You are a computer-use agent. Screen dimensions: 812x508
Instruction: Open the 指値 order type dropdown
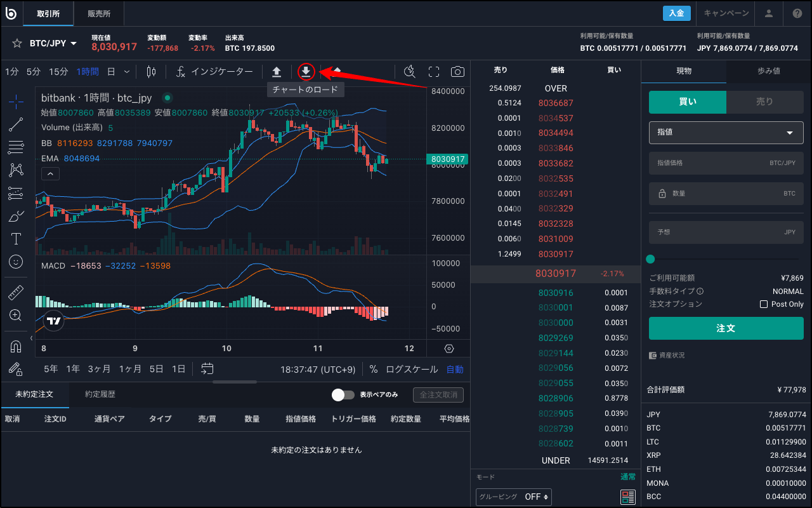tap(726, 133)
